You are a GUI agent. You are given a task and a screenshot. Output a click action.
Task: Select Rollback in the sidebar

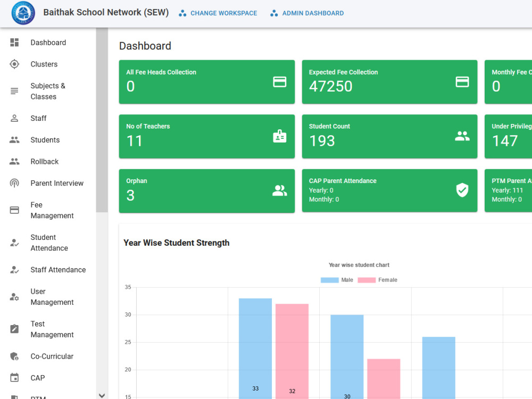pos(48,162)
